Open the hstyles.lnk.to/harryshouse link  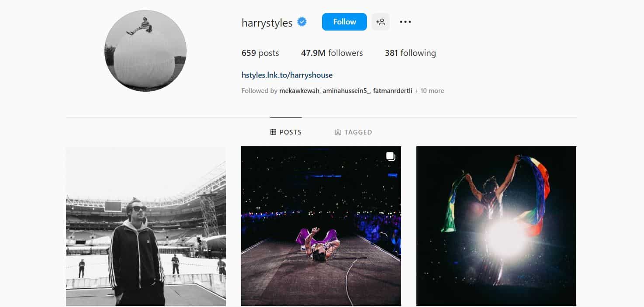coord(287,75)
